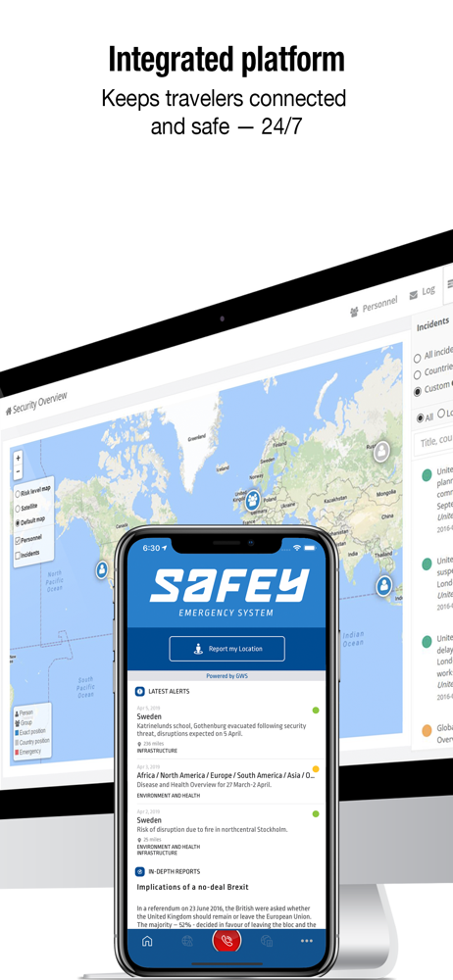
Task: Tap the Home icon in phone tab bar
Action: click(147, 941)
